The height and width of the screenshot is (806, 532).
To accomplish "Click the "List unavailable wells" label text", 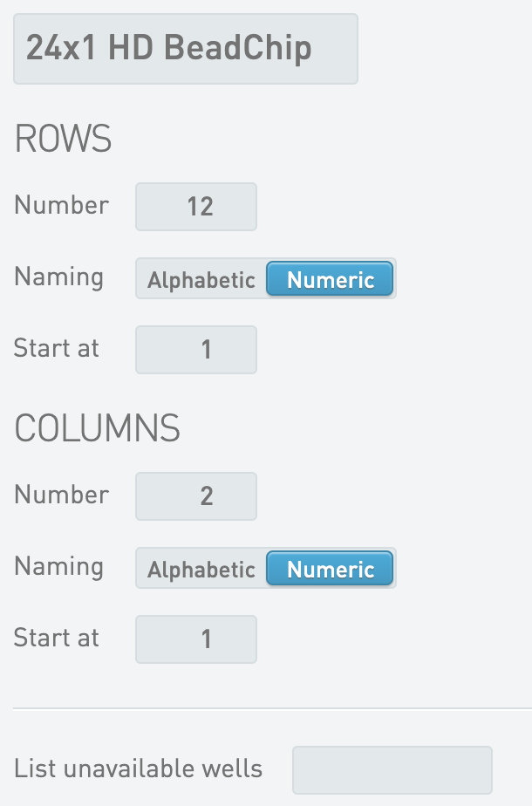I will 138,768.
